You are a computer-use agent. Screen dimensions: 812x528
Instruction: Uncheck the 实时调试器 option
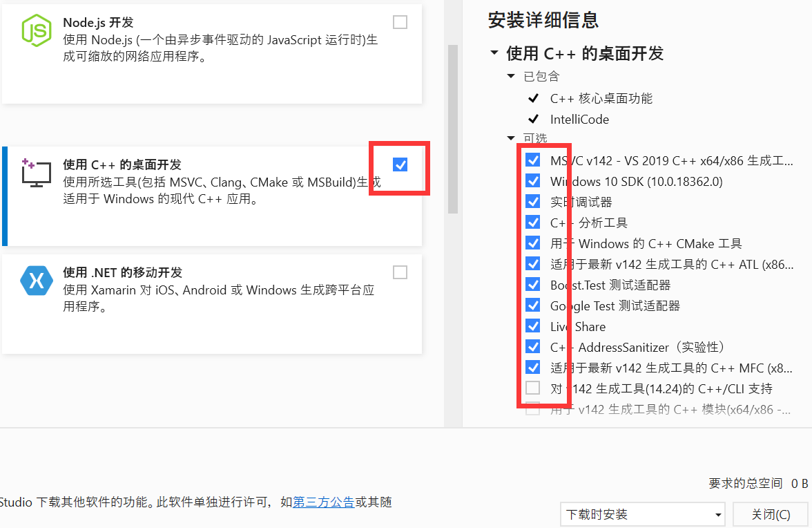click(x=532, y=201)
